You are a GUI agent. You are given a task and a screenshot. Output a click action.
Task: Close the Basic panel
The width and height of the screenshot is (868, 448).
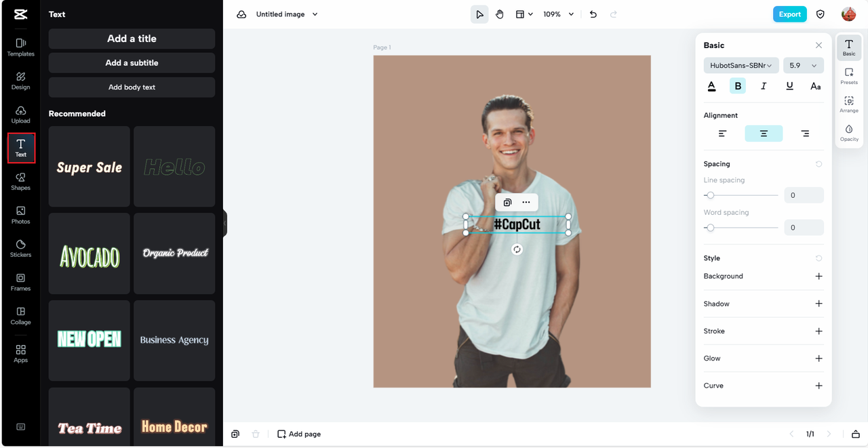(818, 45)
